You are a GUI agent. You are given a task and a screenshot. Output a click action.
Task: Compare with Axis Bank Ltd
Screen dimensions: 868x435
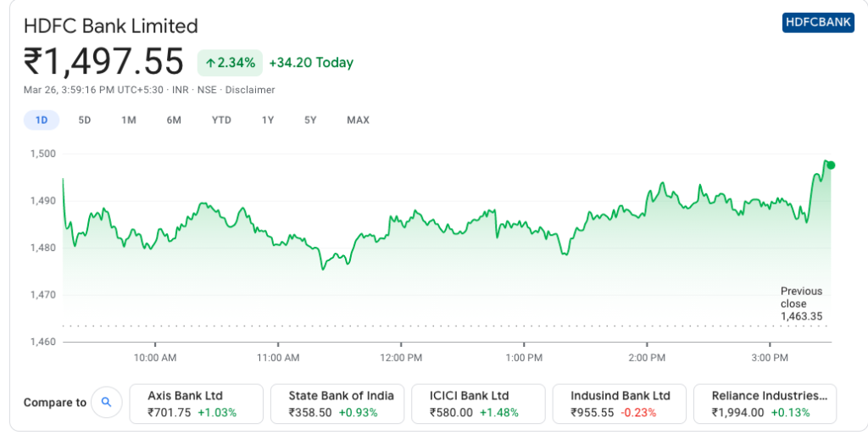(196, 404)
